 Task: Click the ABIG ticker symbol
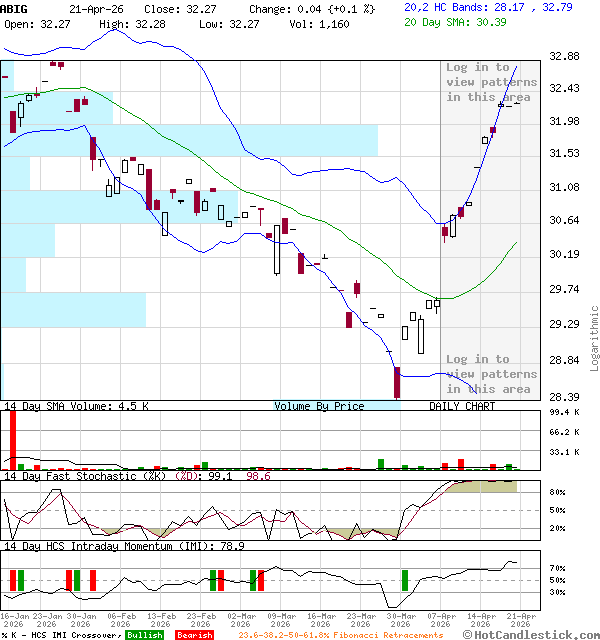(x=14, y=8)
